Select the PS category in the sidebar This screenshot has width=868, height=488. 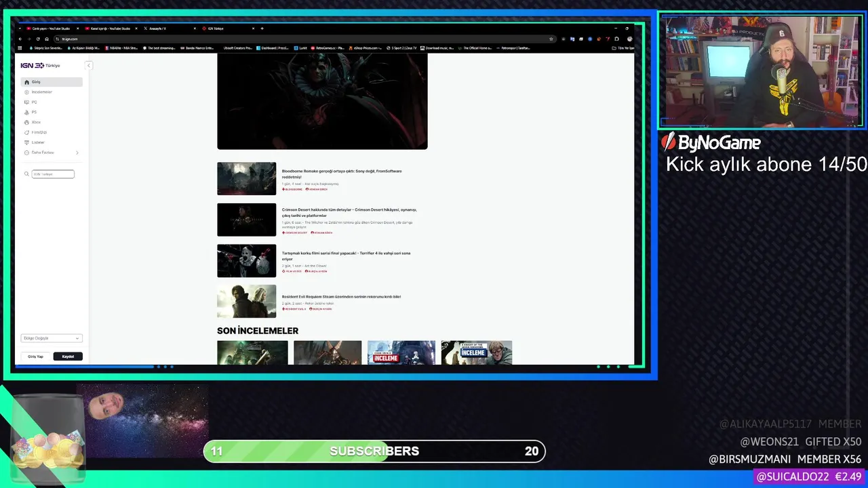click(x=52, y=113)
